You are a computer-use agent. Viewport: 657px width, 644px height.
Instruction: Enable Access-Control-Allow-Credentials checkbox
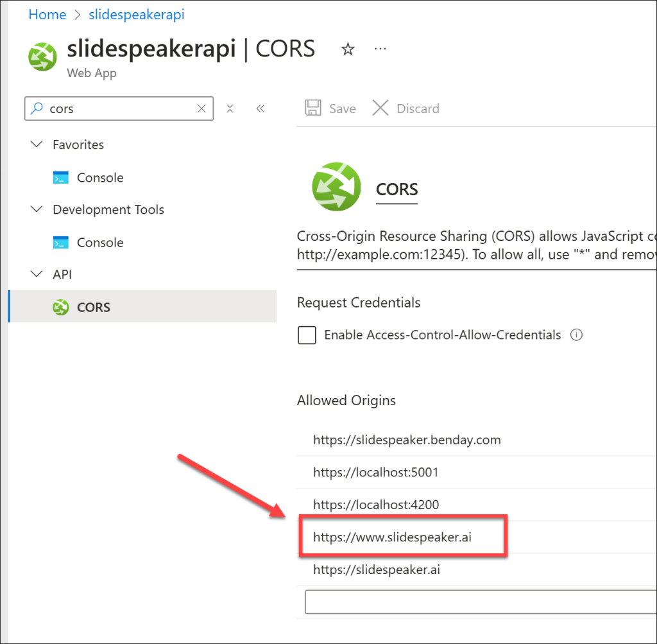coord(307,335)
